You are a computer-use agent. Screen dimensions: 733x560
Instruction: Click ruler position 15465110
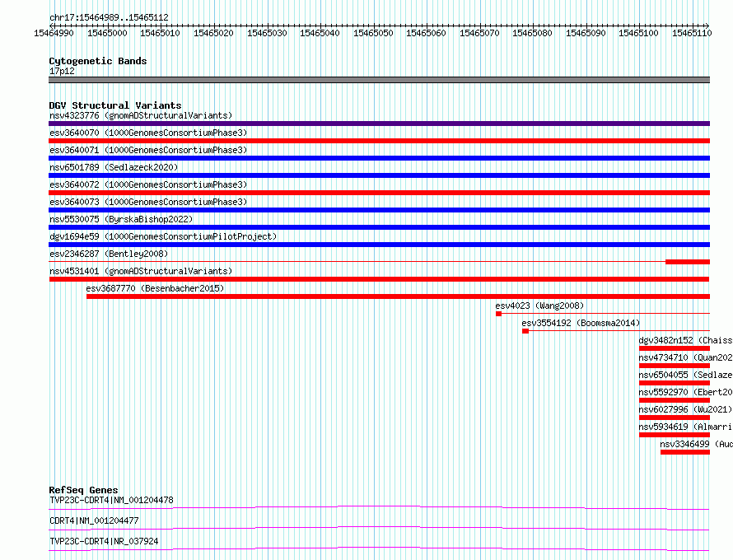pos(692,33)
